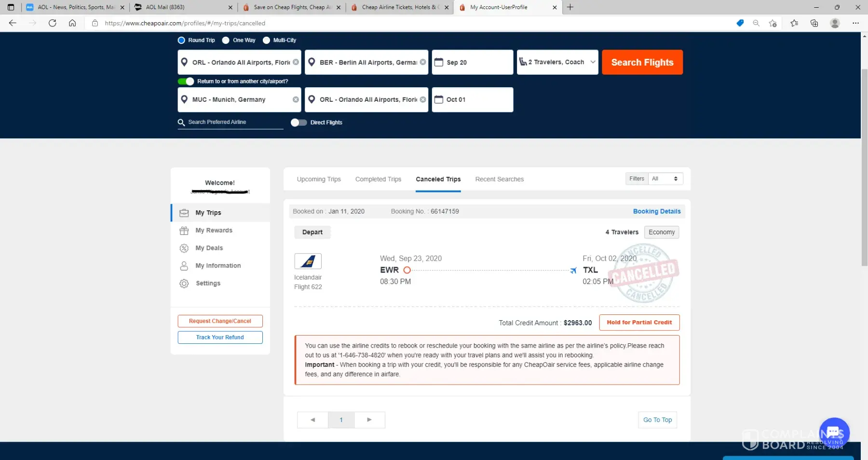Screen dimensions: 868x460
Task: Open Settings in the sidebar
Action: click(x=220, y=284)
